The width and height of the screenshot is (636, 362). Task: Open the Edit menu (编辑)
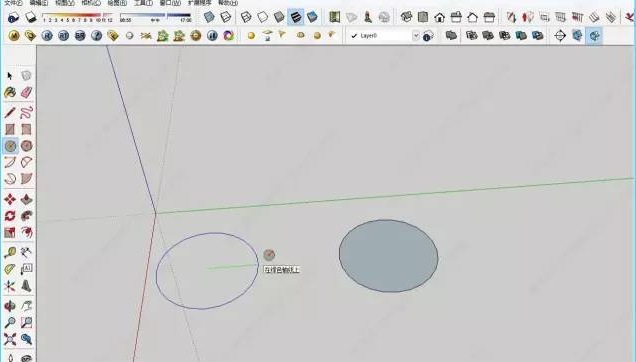(x=39, y=2)
